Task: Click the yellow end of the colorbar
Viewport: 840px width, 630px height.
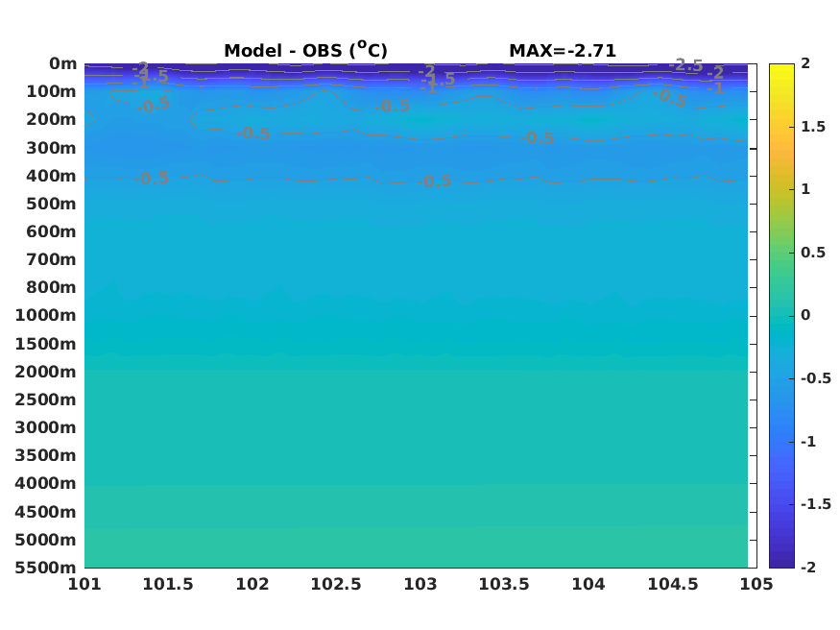Action: [781, 68]
